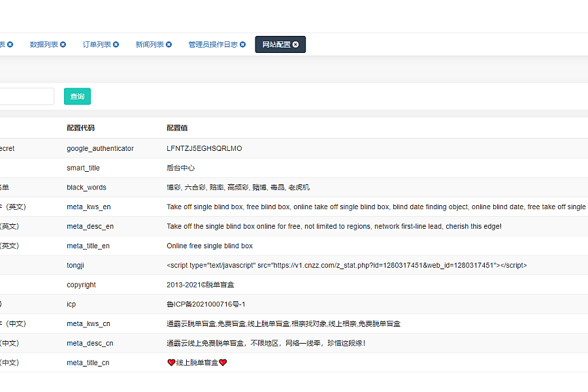This screenshot has height=392, width=588.
Task: Select the smart_title config code
Action: pos(83,168)
